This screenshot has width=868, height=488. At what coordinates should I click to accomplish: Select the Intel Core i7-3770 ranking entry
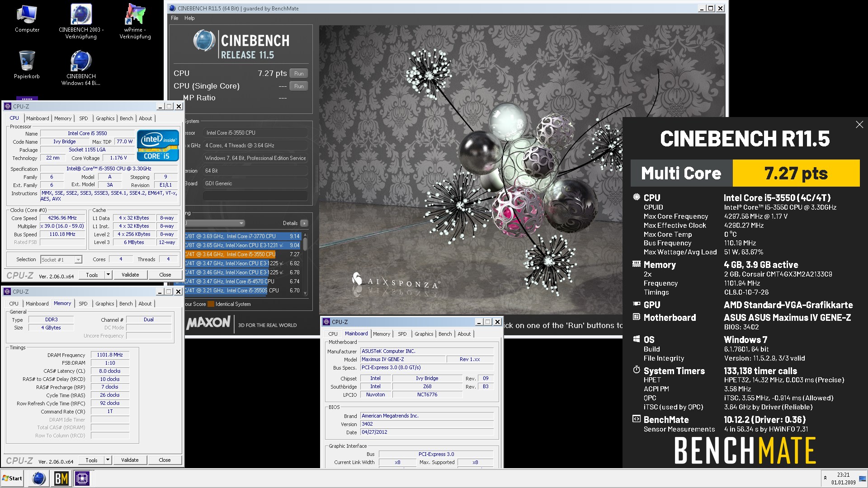pyautogui.click(x=243, y=236)
